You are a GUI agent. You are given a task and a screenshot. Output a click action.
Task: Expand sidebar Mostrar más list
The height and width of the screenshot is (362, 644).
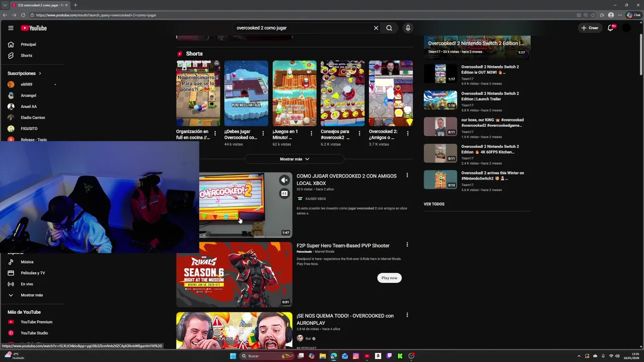pyautogui.click(x=32, y=295)
